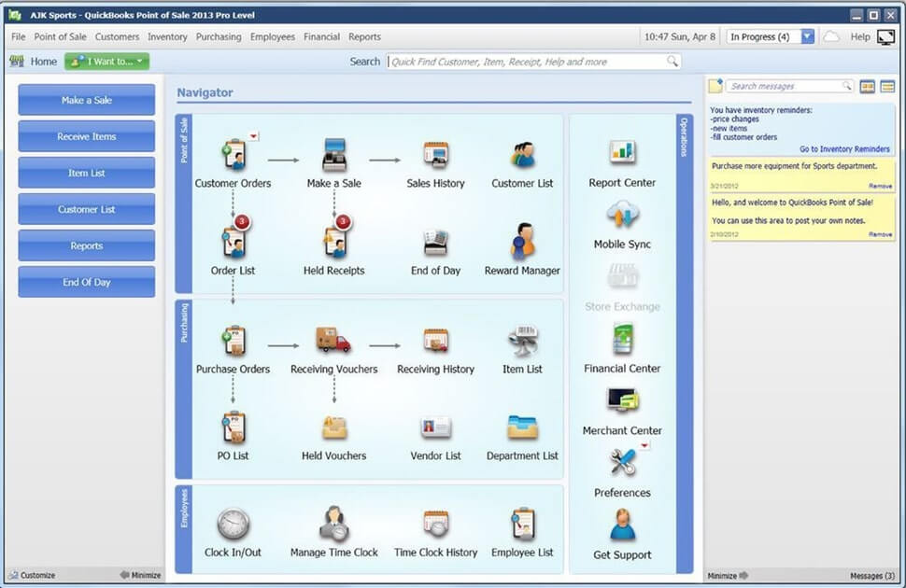Open the Financial menu
Viewport: 906px width, 588px height.
pyautogui.click(x=322, y=37)
